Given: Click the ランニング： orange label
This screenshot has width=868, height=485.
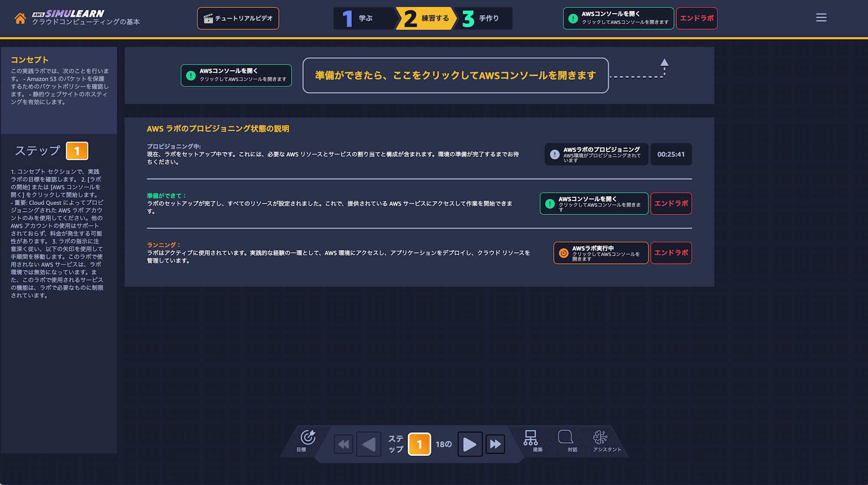Looking at the screenshot, I should pos(164,245).
